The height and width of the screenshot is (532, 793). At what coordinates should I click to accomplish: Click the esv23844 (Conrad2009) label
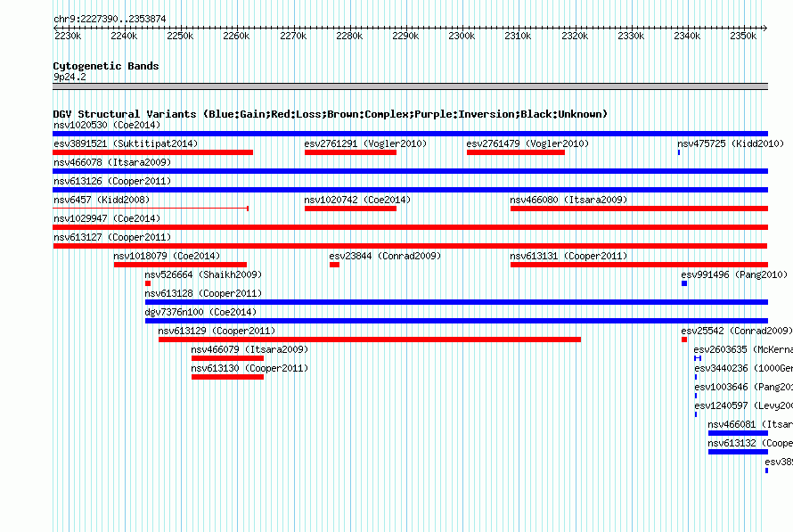coord(385,256)
